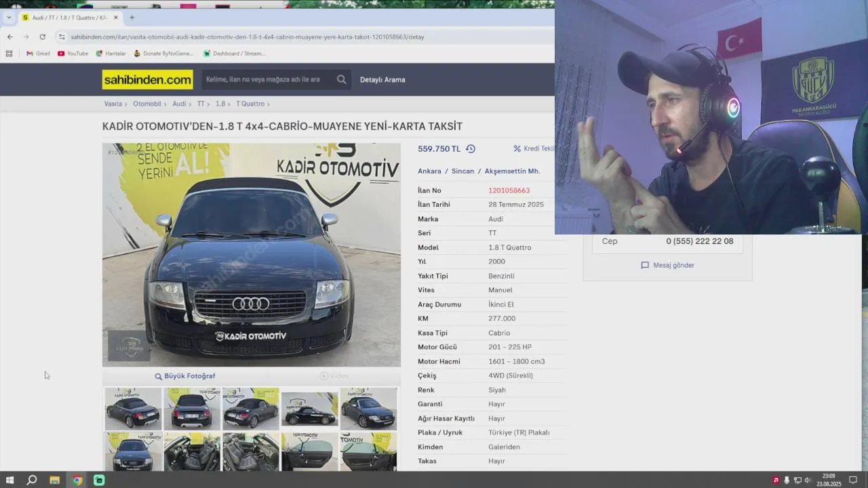Go to Otomobil breadcrumb
This screenshot has width=868, height=488.
pos(147,104)
